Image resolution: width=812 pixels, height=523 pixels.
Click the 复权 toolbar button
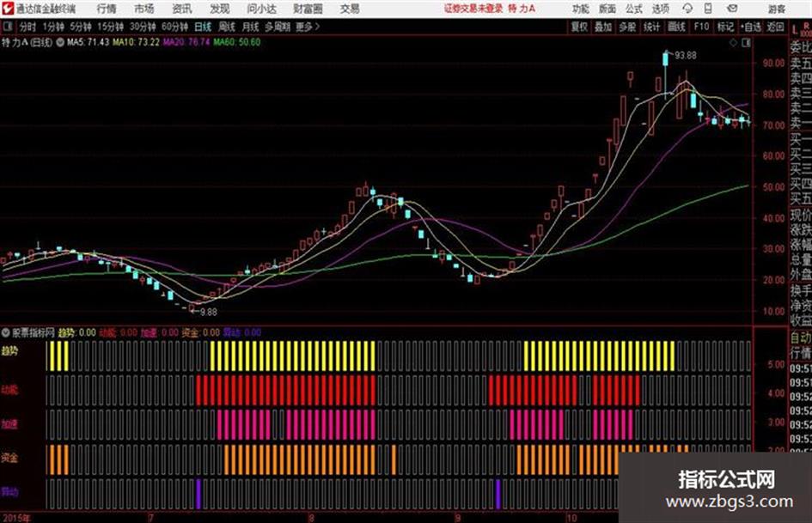[x=579, y=27]
